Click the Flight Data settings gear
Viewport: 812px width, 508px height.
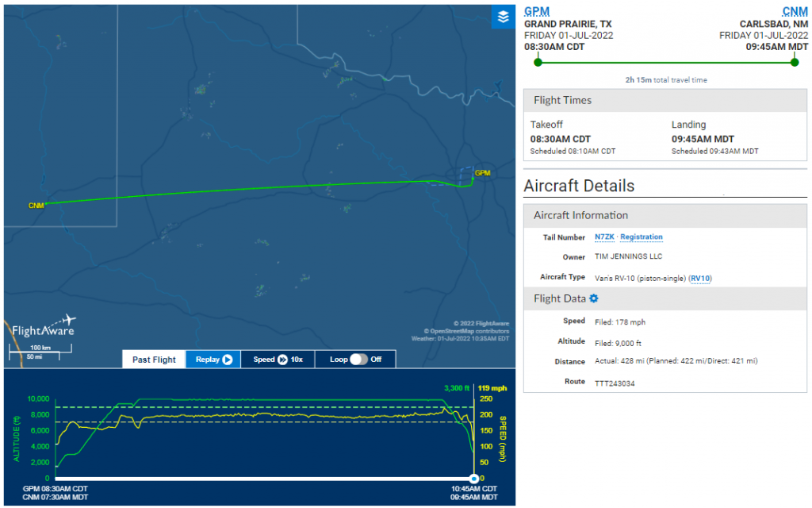[594, 298]
